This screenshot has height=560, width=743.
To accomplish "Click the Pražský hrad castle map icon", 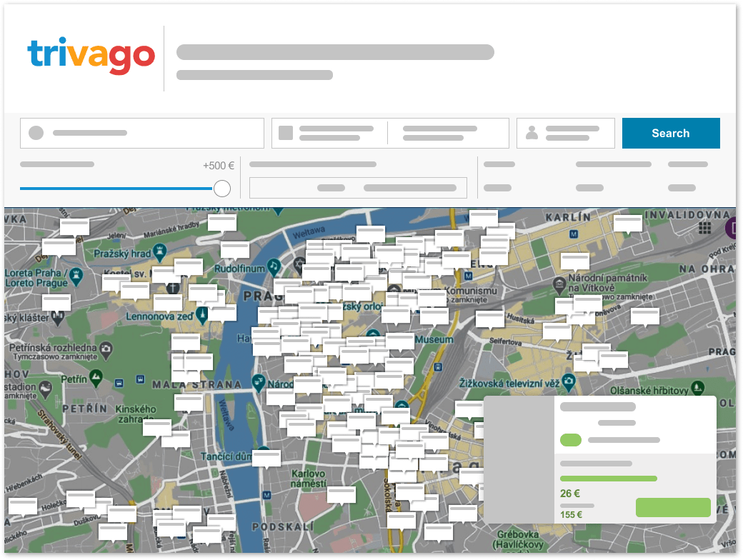I will click(160, 252).
